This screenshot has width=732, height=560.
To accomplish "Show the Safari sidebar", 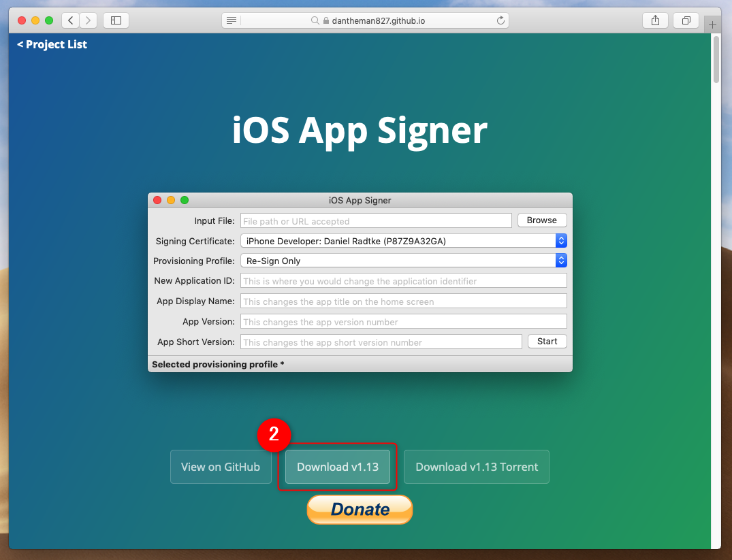I will pyautogui.click(x=116, y=20).
